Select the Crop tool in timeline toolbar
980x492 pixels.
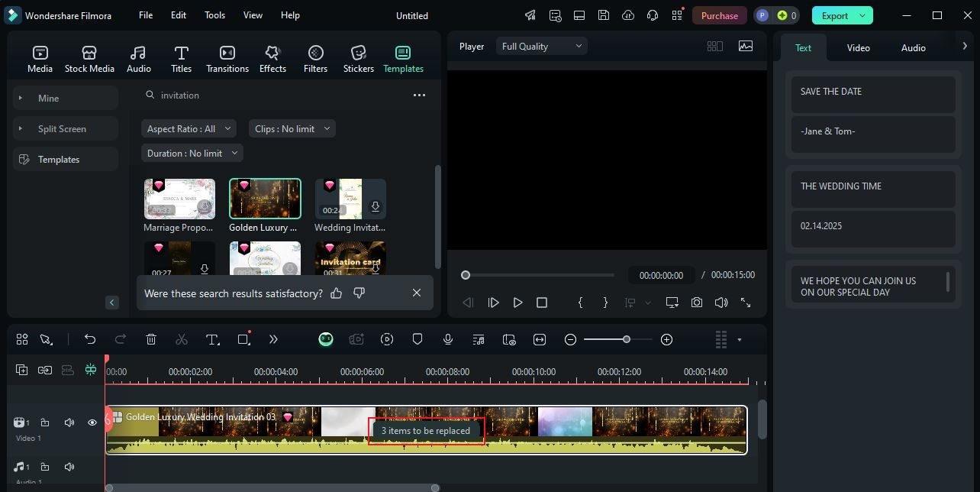tap(243, 339)
